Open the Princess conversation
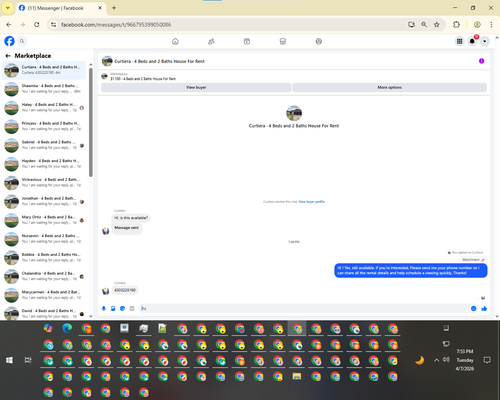The image size is (500, 400). 44,126
